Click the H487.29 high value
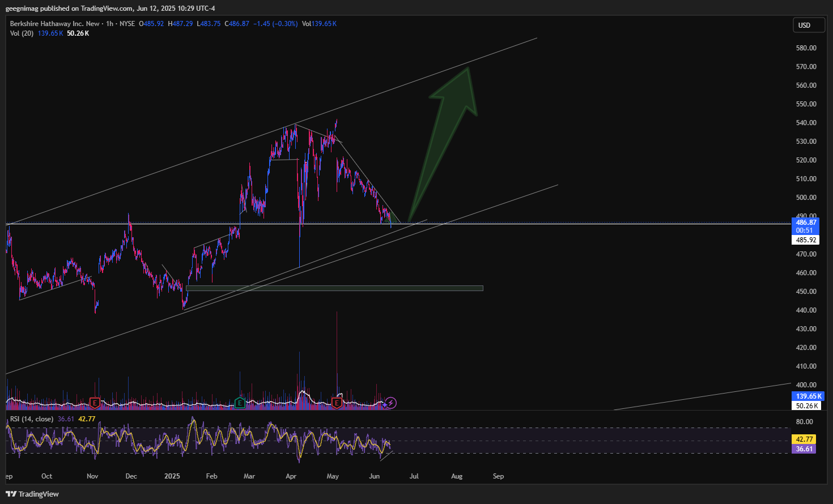833x504 pixels. coord(180,24)
